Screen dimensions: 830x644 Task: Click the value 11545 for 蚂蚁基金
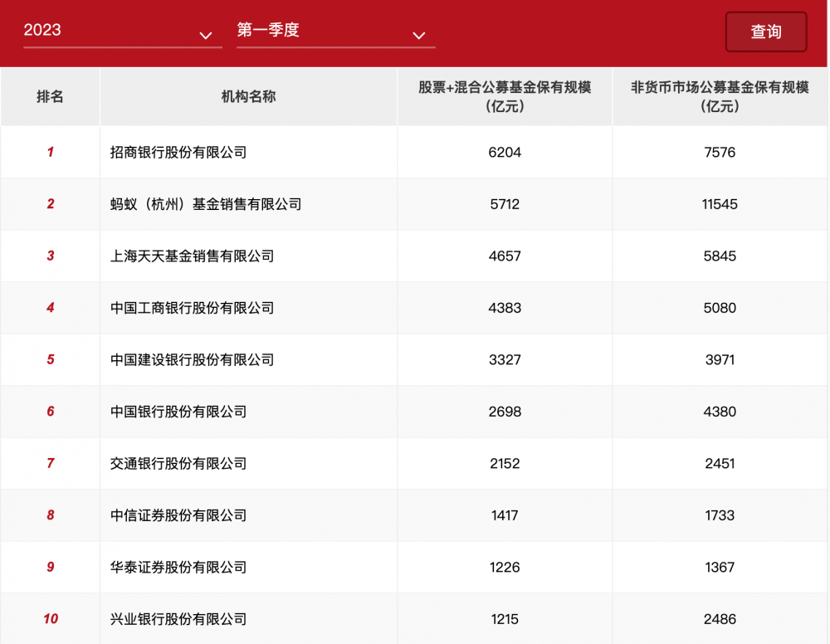point(720,204)
